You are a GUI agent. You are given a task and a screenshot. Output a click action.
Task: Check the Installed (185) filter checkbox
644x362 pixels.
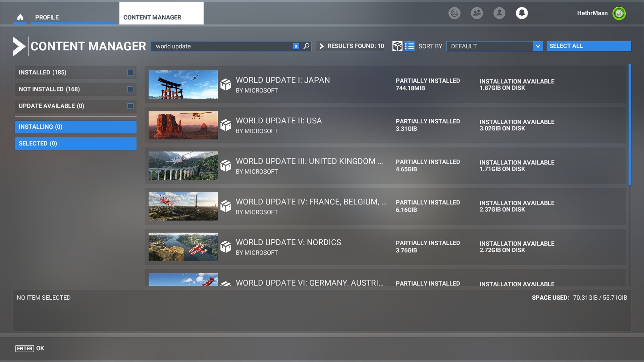130,72
